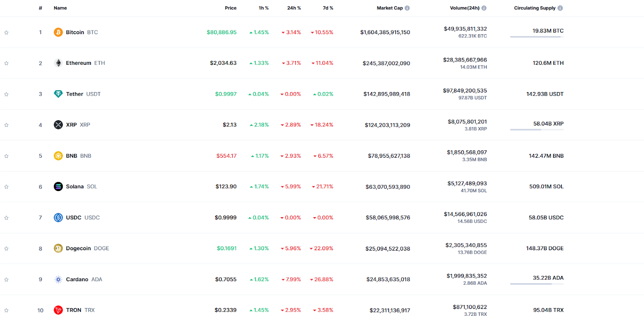Viewport: 644px width, 325px height.
Task: Click BNB circulating supply 142.47M BNB
Action: [x=546, y=156]
